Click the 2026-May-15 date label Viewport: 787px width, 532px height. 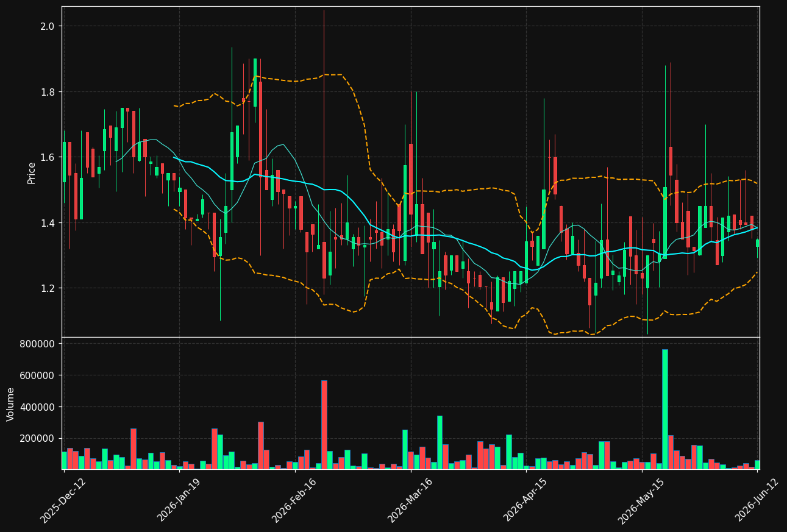tap(641, 500)
